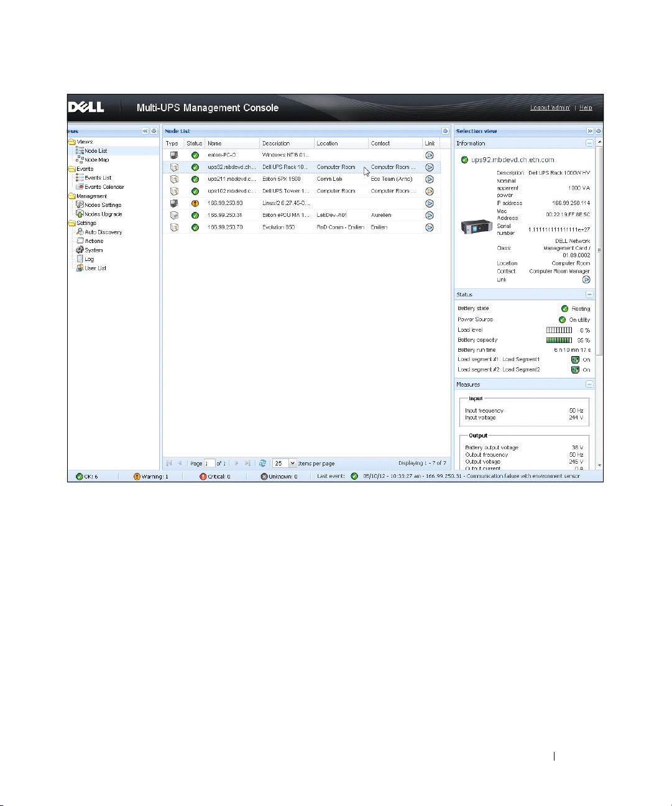The width and height of the screenshot is (672, 806).
Task: Click the Battery capacity progress bar
Action: (x=559, y=340)
